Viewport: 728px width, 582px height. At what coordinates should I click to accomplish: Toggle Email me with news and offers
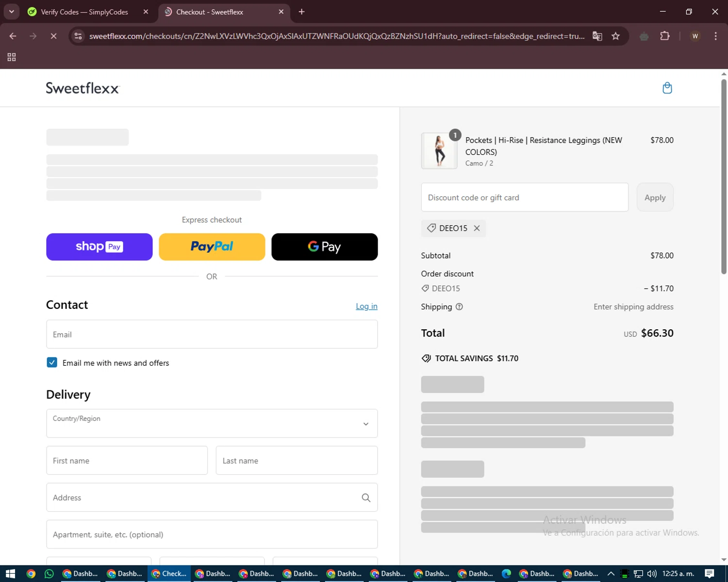click(x=52, y=363)
